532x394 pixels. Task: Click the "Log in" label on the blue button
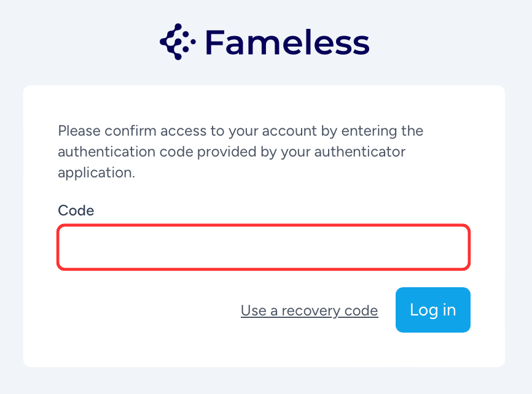(432, 310)
